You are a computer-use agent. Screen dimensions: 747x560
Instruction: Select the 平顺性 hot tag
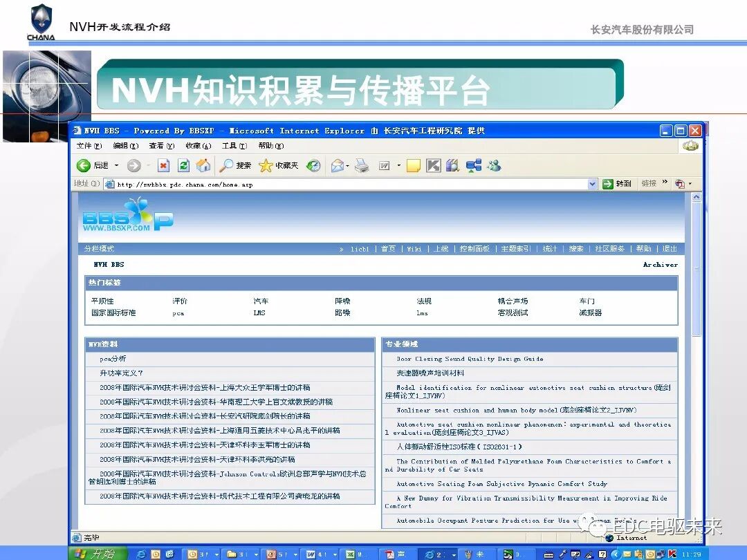click(x=102, y=301)
